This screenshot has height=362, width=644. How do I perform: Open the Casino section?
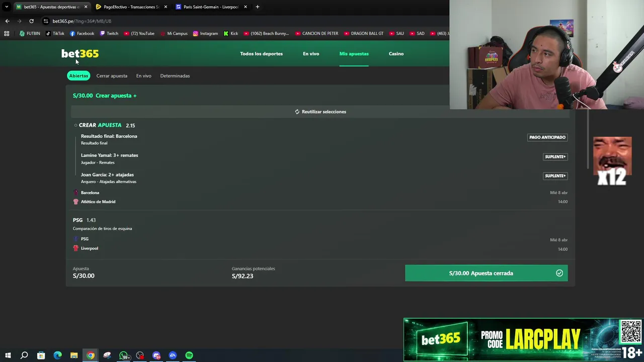point(396,54)
